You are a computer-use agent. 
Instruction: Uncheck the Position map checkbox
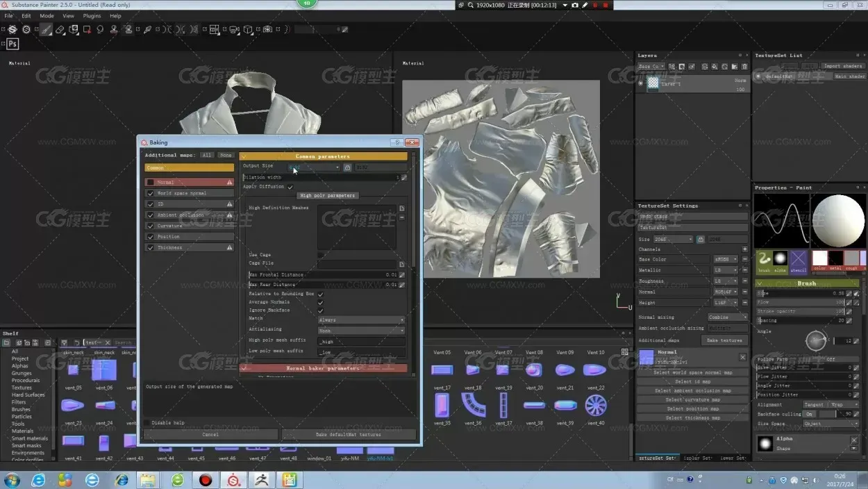pyautogui.click(x=150, y=237)
